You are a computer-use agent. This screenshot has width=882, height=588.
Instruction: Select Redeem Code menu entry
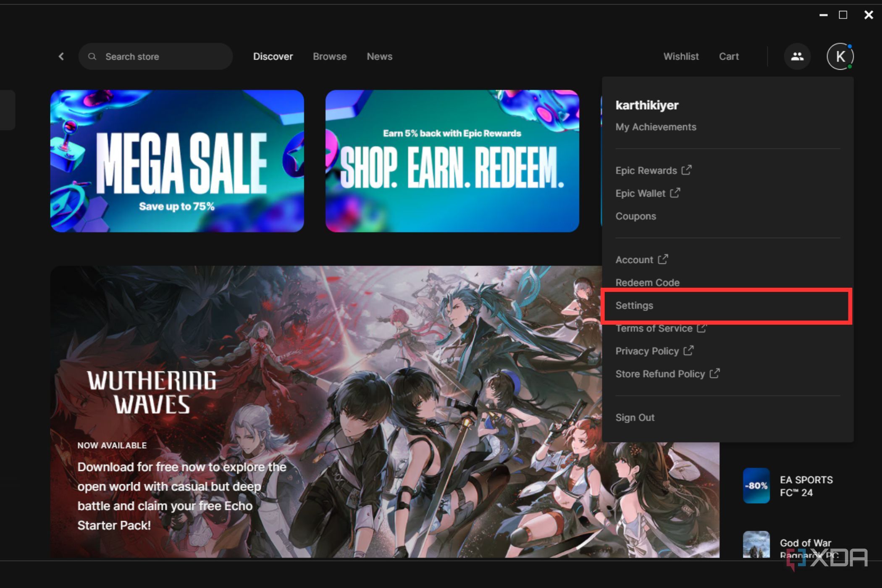click(x=647, y=283)
